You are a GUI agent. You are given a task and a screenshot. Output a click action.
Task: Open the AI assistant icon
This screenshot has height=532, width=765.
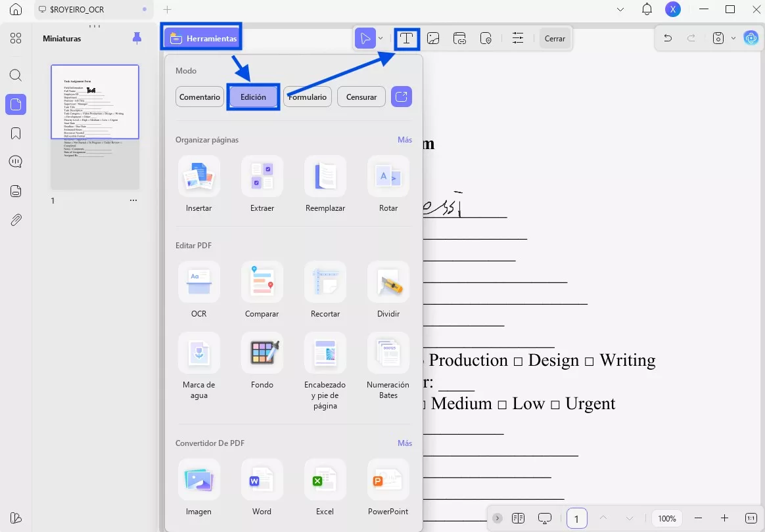[x=751, y=38]
